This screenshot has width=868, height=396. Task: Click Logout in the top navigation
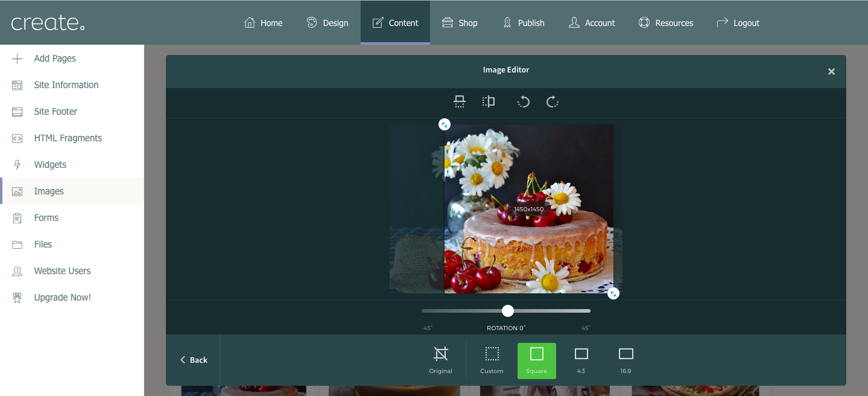click(738, 23)
